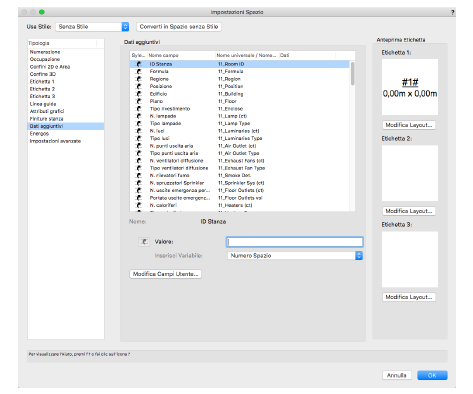Click the 11_Lamp Type cell

[x=234, y=123]
